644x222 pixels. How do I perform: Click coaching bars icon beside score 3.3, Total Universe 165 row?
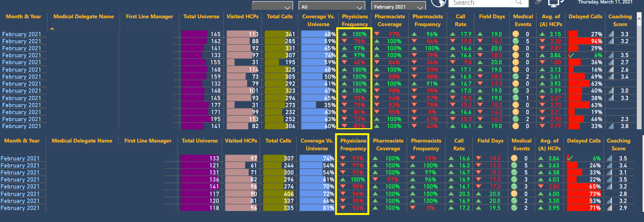611,34
